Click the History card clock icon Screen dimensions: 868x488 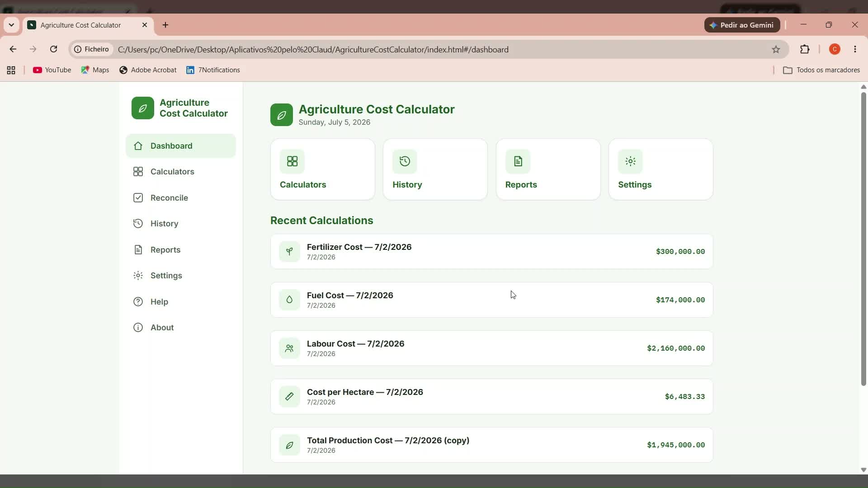(405, 161)
